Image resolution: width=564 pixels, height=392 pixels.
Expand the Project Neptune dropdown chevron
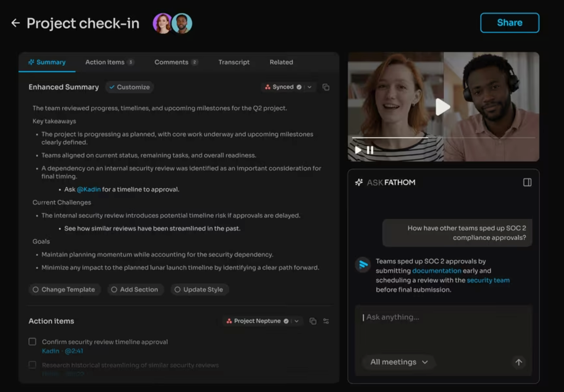coord(297,321)
